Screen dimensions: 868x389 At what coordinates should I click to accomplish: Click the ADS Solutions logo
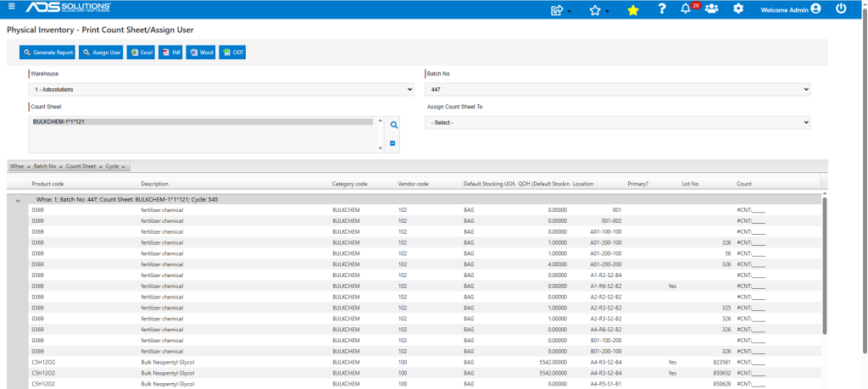68,8
